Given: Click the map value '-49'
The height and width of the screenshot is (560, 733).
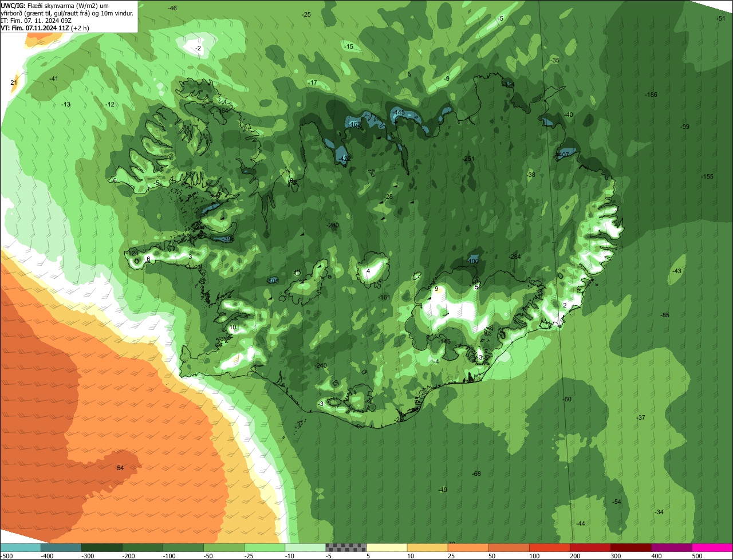Looking at the screenshot, I should pos(442,490).
